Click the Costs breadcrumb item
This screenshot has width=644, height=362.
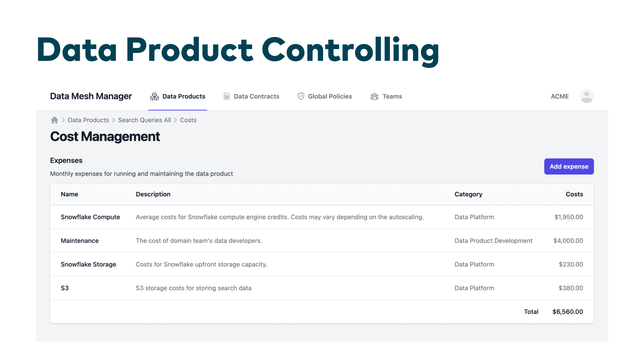tap(188, 120)
